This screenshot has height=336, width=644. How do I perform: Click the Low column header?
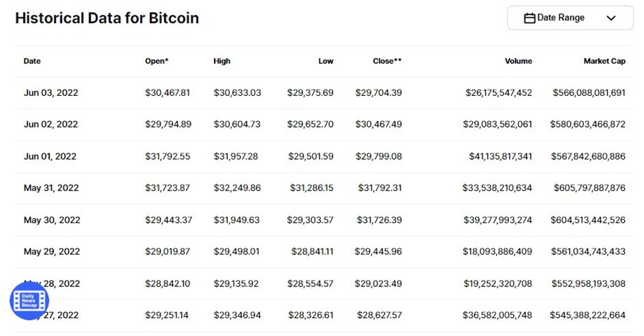pyautogui.click(x=326, y=62)
